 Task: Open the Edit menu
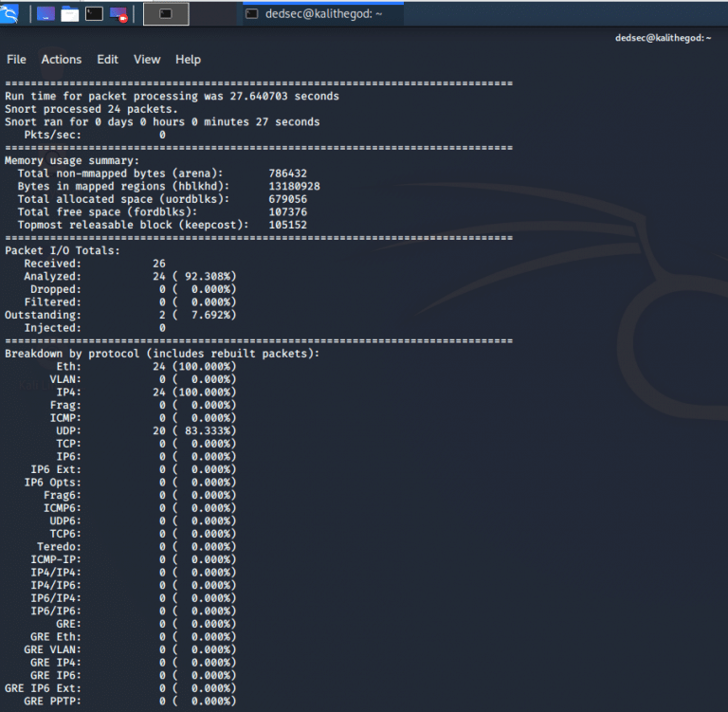pos(108,60)
